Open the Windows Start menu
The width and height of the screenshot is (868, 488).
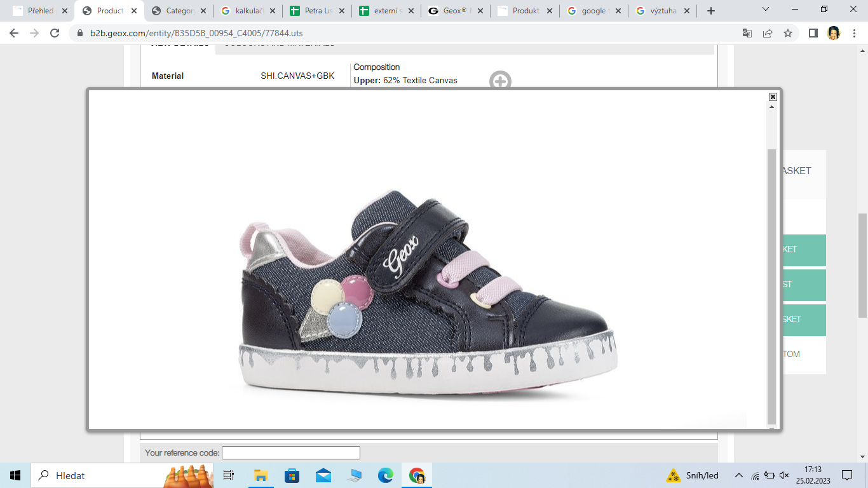pos(15,475)
